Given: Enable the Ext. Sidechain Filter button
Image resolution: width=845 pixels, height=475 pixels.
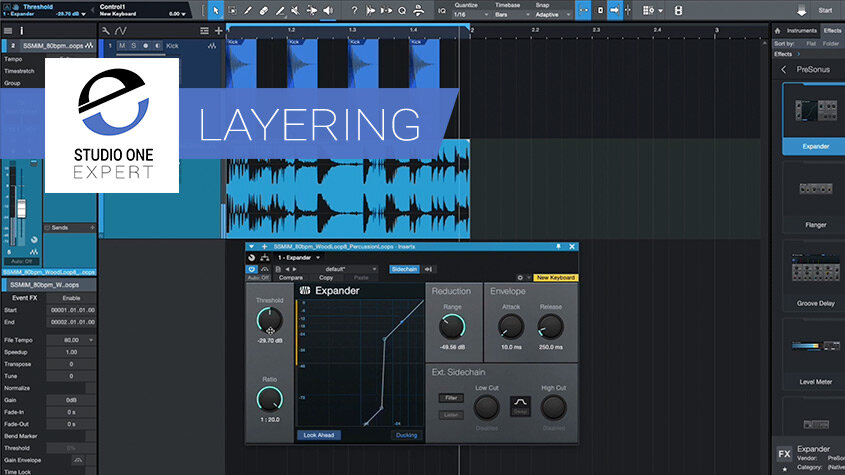Looking at the screenshot, I should pyautogui.click(x=451, y=398).
